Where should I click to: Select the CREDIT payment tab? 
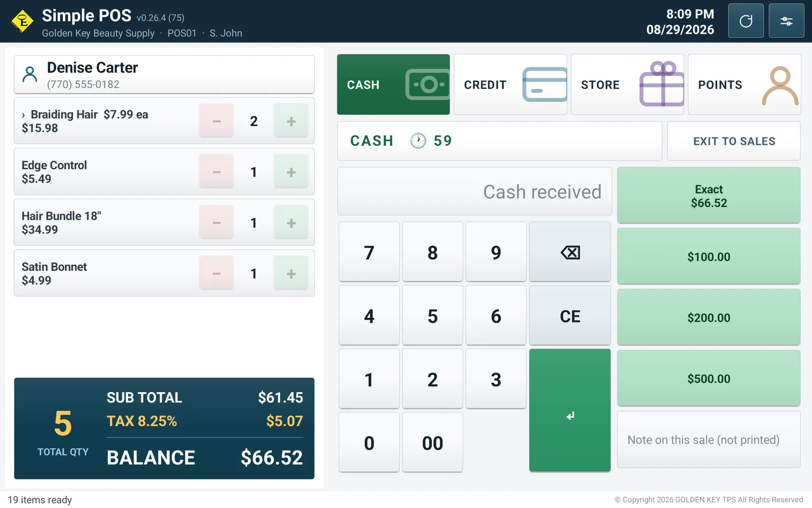click(511, 84)
